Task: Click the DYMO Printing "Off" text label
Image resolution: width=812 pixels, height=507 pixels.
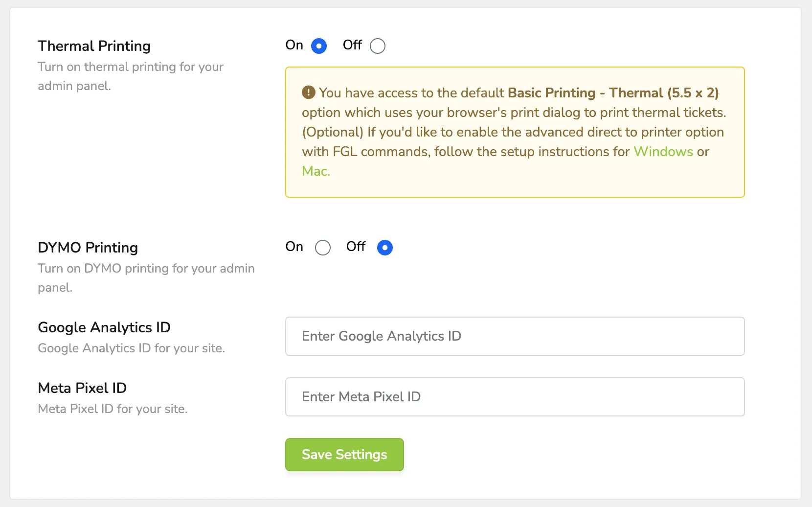Action: (x=356, y=247)
